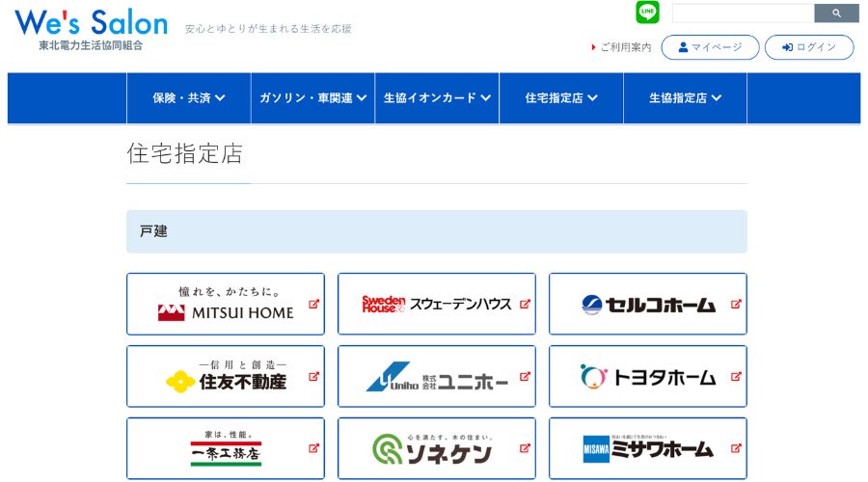Screen dimensions: 868x482
Task: Click the ログイン button
Action: pyautogui.click(x=809, y=47)
